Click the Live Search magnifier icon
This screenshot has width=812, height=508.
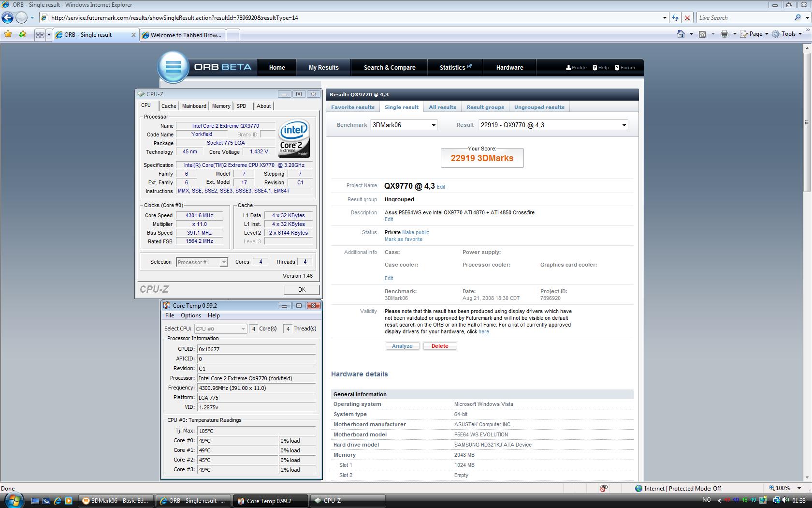pyautogui.click(x=797, y=17)
